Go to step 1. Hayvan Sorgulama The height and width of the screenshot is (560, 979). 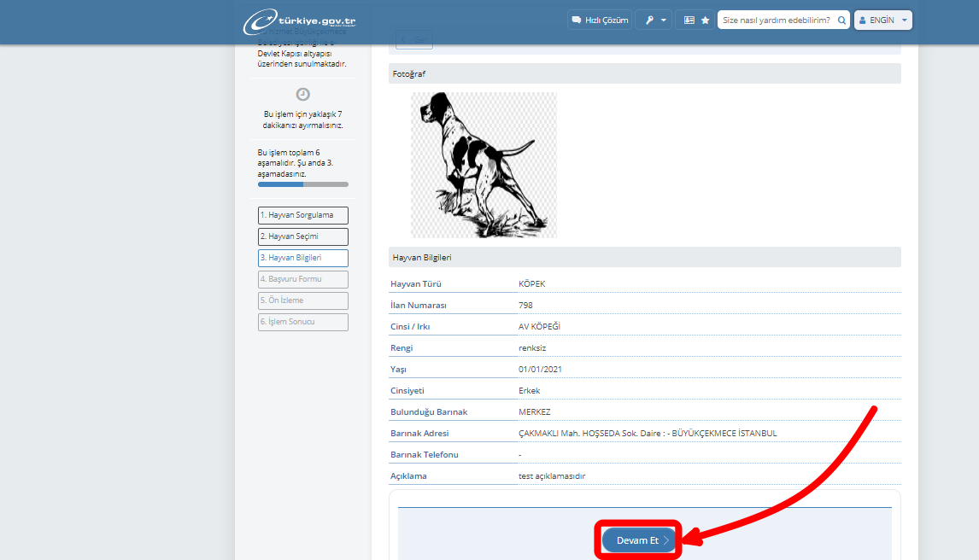click(x=302, y=215)
